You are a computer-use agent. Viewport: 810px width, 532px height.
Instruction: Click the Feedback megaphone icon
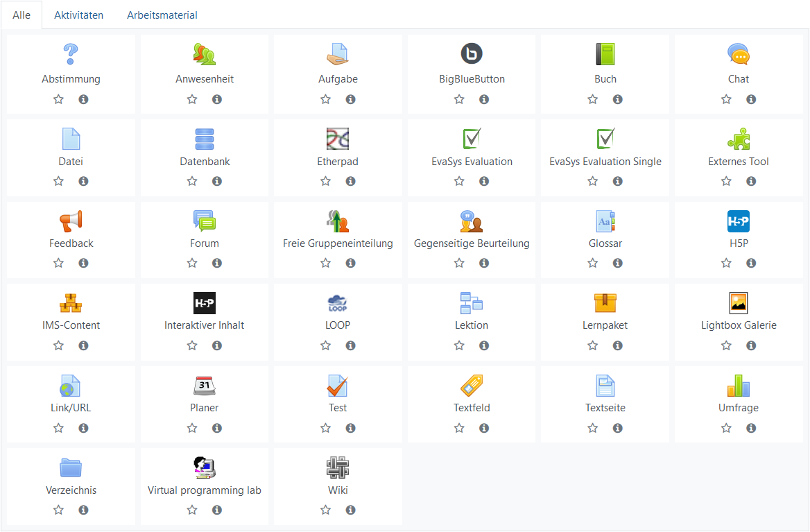pyautogui.click(x=71, y=221)
